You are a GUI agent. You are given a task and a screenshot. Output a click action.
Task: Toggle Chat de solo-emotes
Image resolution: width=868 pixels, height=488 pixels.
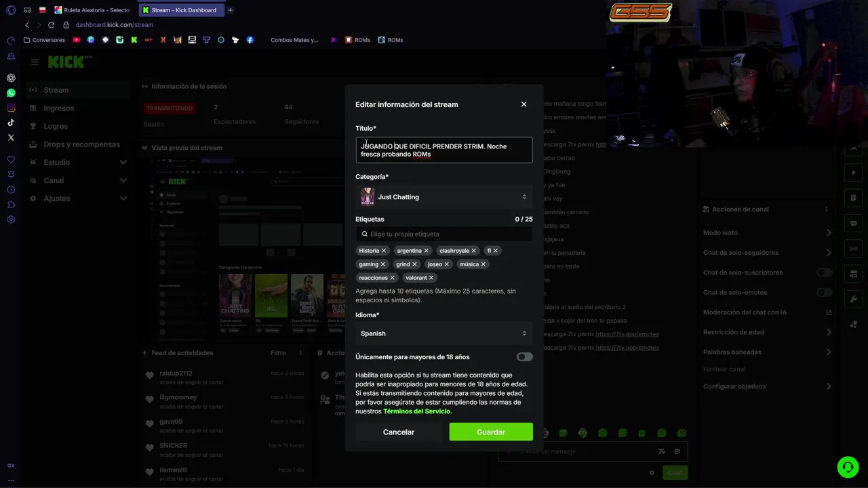click(824, 293)
